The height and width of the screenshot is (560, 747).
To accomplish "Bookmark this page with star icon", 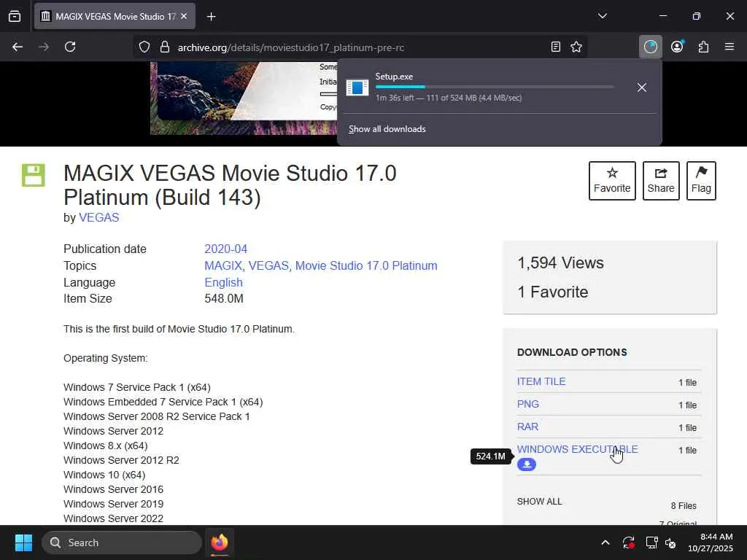I will pyautogui.click(x=576, y=47).
